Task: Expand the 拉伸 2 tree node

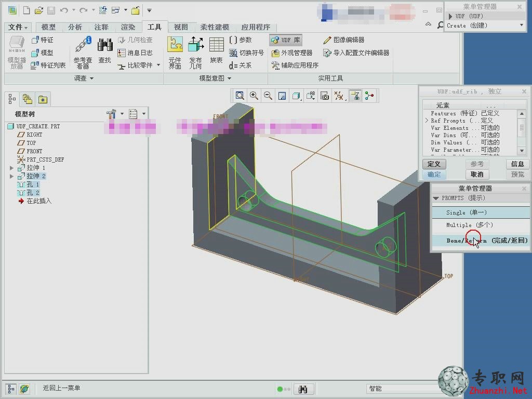Action: pos(11,176)
